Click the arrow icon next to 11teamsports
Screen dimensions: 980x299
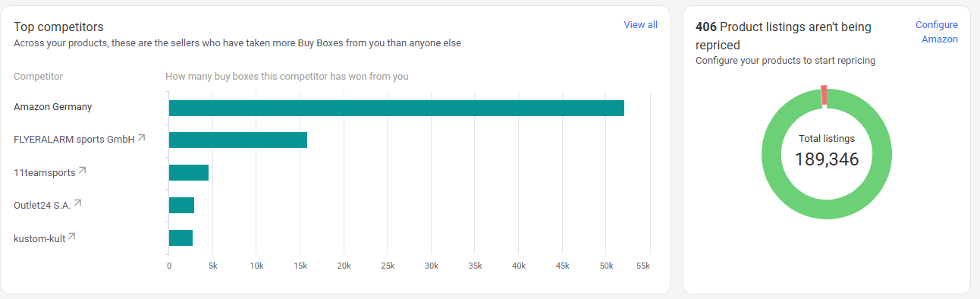point(82,171)
